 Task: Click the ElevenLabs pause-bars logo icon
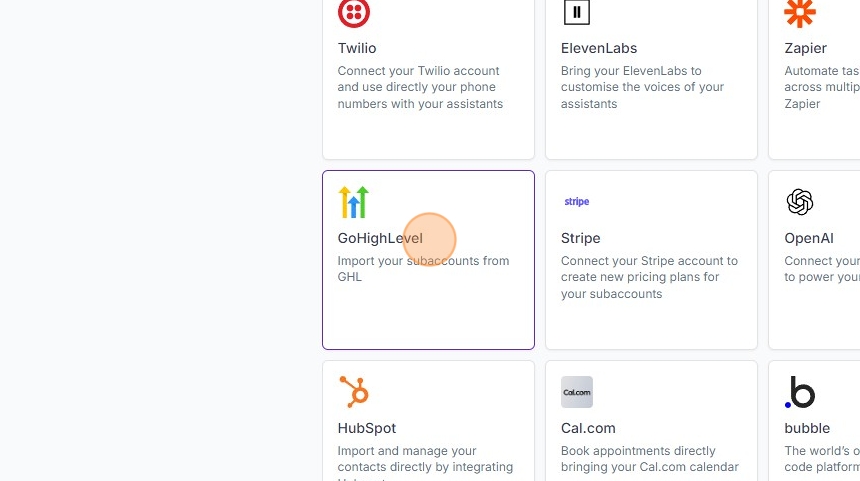pos(577,13)
